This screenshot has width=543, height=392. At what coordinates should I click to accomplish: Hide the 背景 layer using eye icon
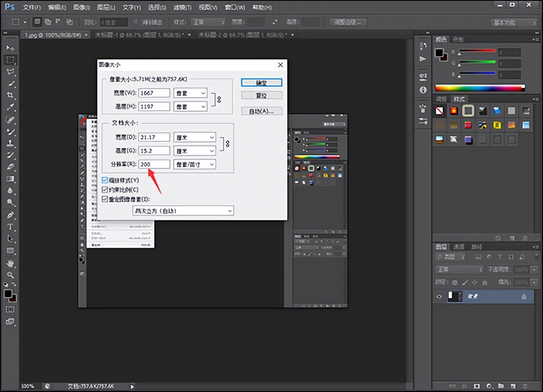[439, 296]
